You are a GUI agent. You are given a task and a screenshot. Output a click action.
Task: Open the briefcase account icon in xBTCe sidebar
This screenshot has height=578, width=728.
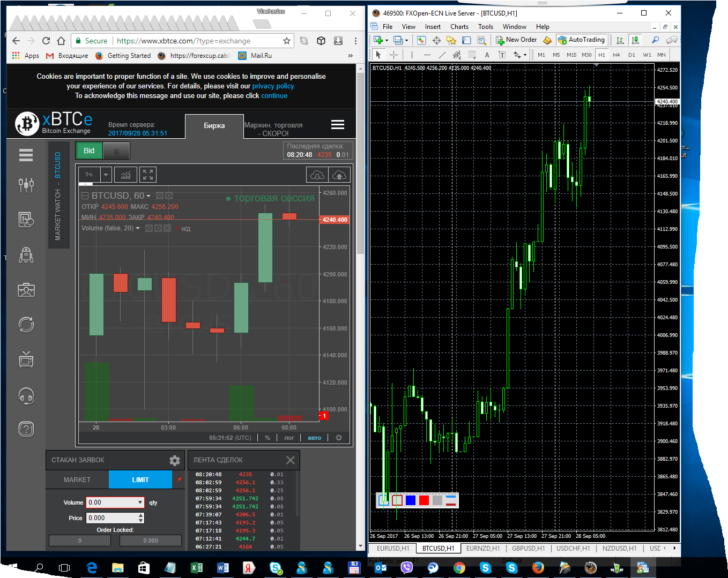[26, 290]
